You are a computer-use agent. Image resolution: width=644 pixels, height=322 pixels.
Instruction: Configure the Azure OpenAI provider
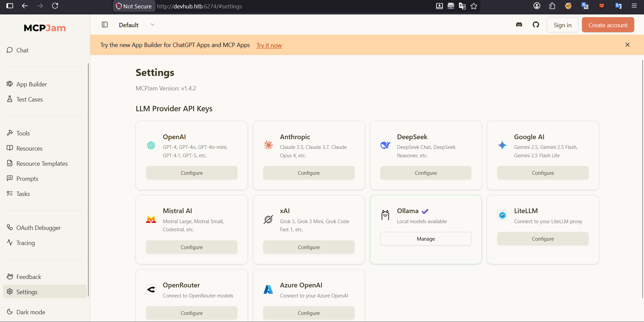click(309, 313)
